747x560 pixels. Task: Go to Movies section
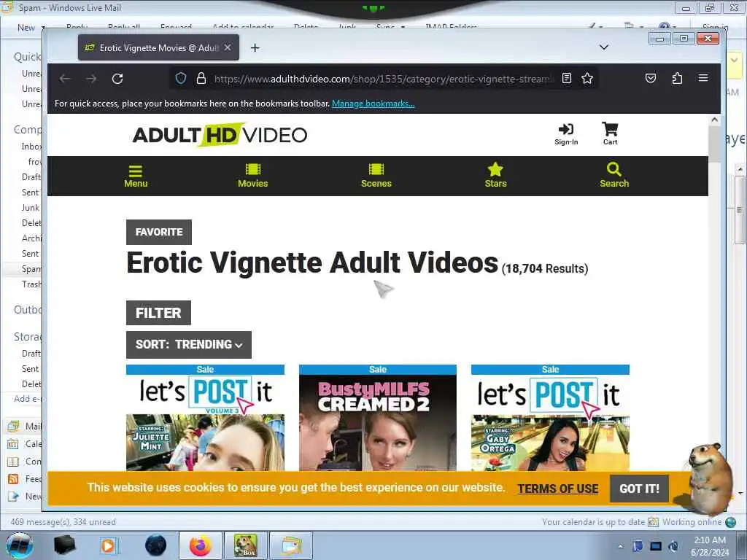click(x=253, y=176)
